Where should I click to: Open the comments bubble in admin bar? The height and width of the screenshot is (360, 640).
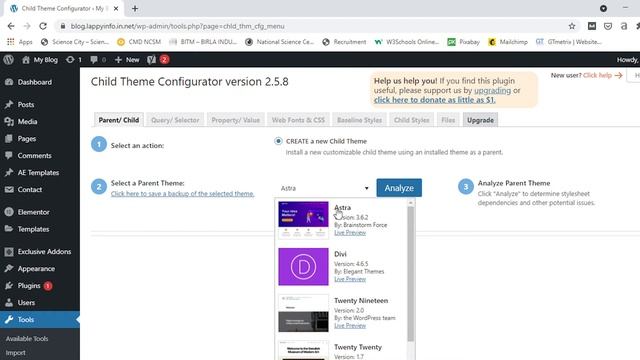point(98,60)
